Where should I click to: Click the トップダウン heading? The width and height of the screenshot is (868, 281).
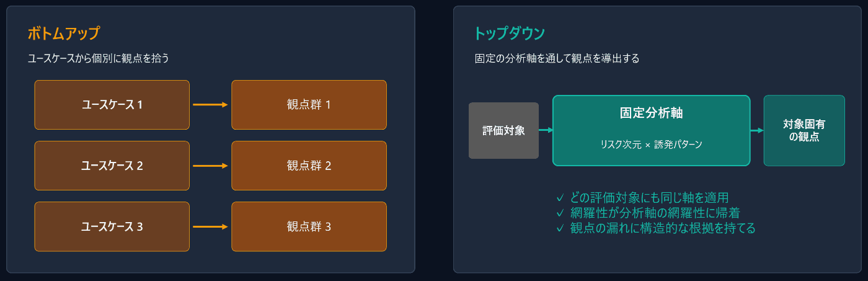point(509,33)
